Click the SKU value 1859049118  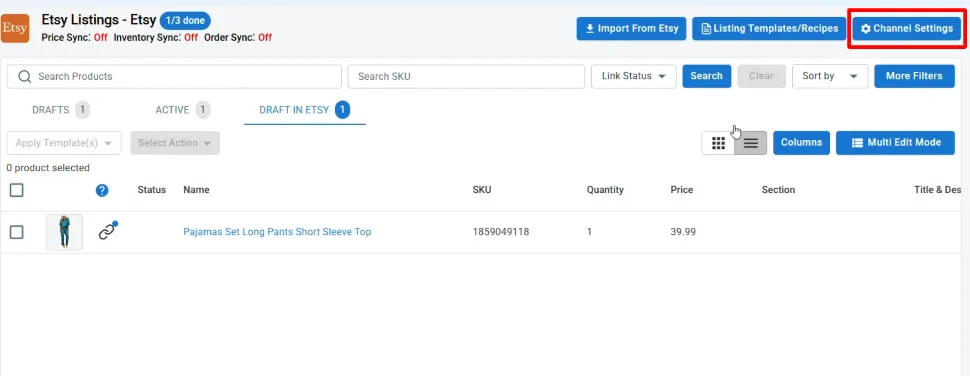click(500, 232)
